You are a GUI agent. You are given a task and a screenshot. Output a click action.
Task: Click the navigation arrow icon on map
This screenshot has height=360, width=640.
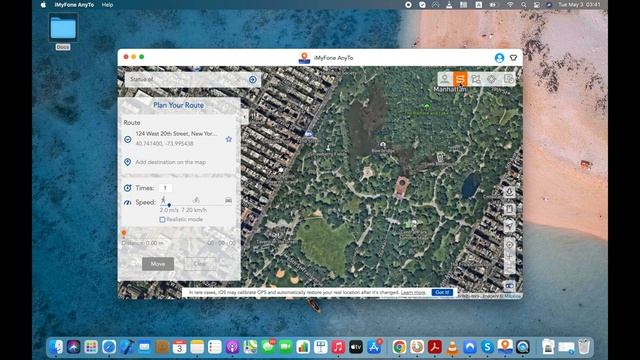point(509,227)
